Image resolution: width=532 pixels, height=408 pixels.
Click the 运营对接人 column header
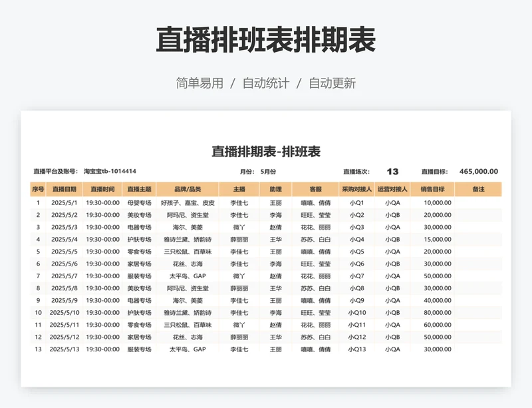pos(392,189)
